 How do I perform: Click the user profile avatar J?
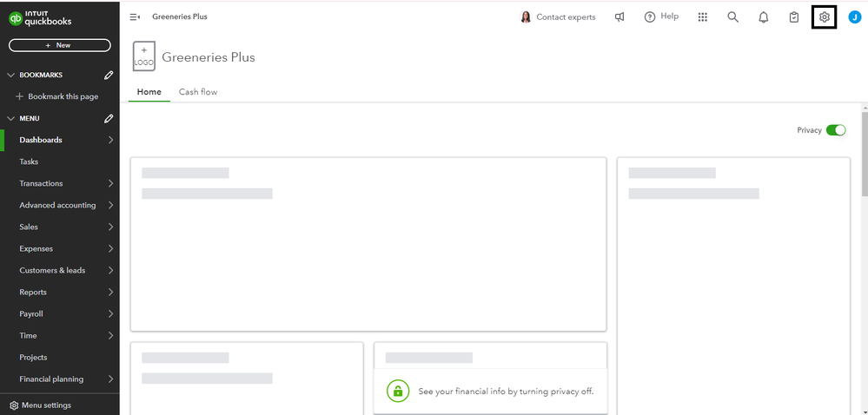click(854, 16)
